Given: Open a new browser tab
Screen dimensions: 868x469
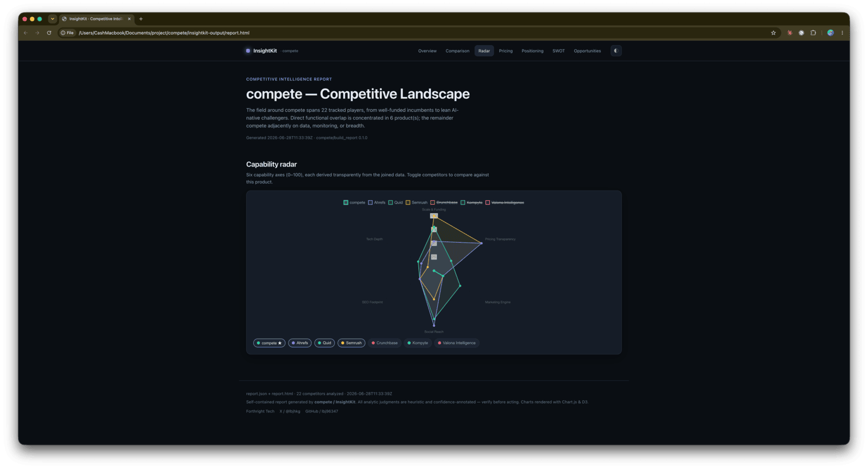Looking at the screenshot, I should pos(141,19).
